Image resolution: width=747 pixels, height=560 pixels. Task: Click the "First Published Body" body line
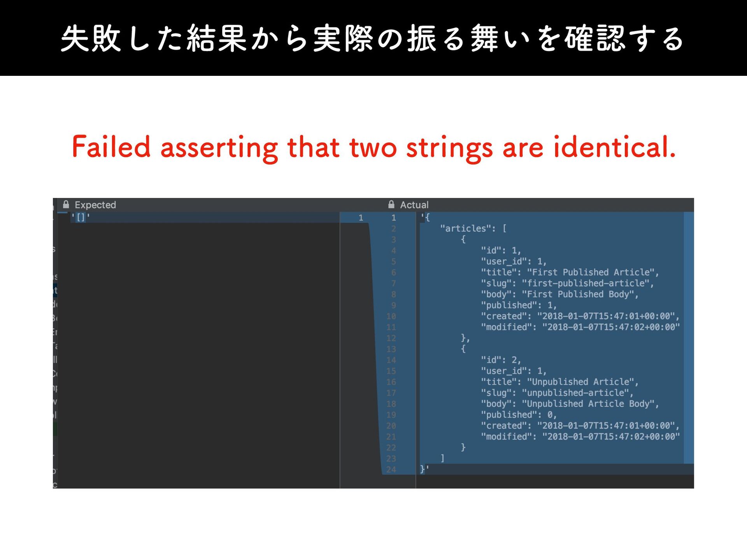point(559,294)
